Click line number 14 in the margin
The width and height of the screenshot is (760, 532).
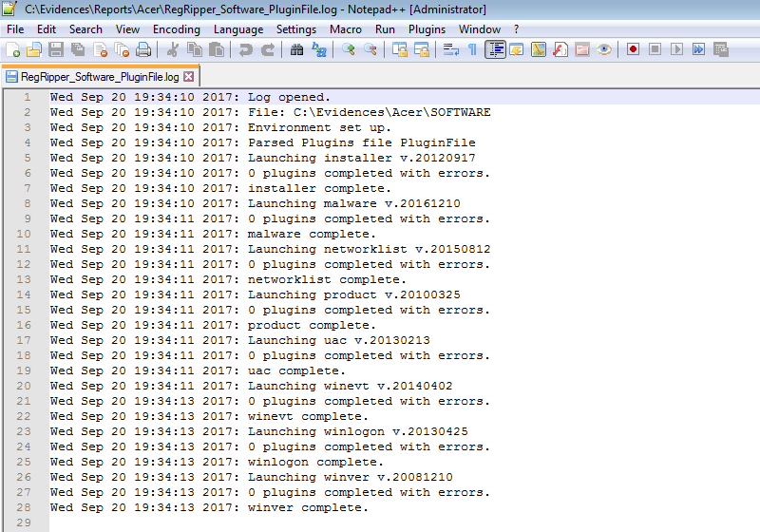click(x=24, y=294)
